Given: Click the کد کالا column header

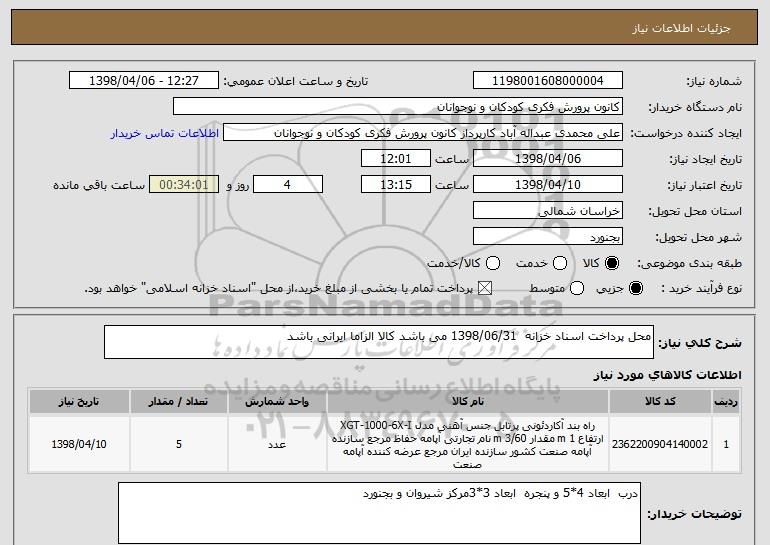Looking at the screenshot, I should [660, 402].
